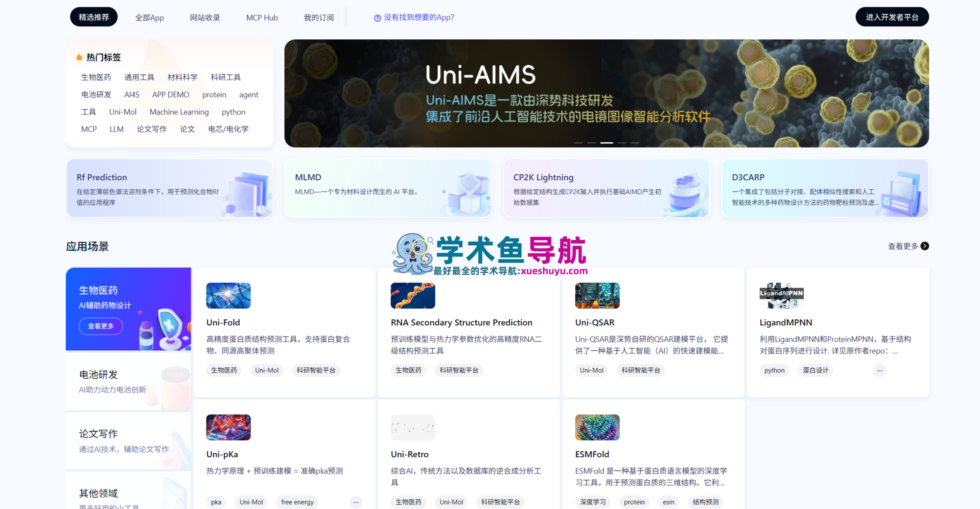The image size is (980, 509).
Task: Filter by the 电池研发 hot tag
Action: point(96,95)
